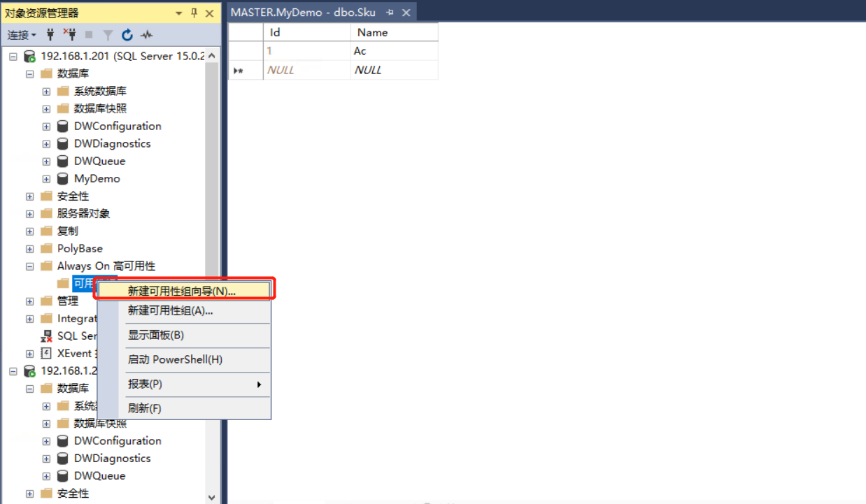The width and height of the screenshot is (866, 504).
Task: Collapse the Always On 高可用性 node
Action: coord(29,266)
